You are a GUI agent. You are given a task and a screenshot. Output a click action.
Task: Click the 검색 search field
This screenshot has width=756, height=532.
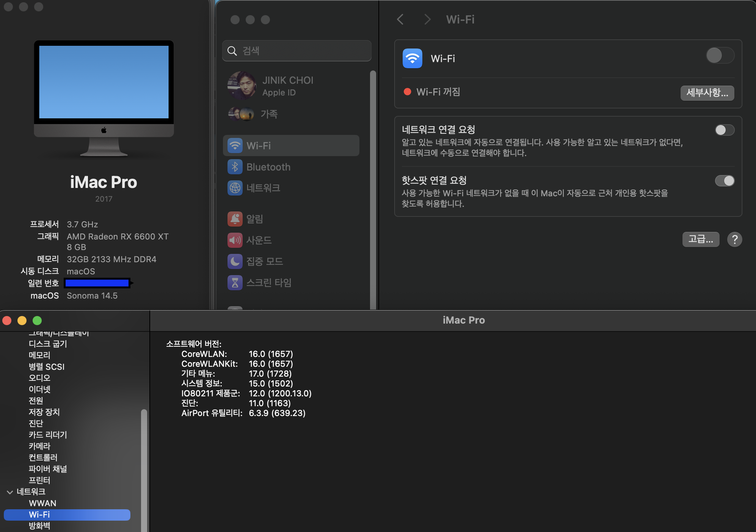pos(296,51)
